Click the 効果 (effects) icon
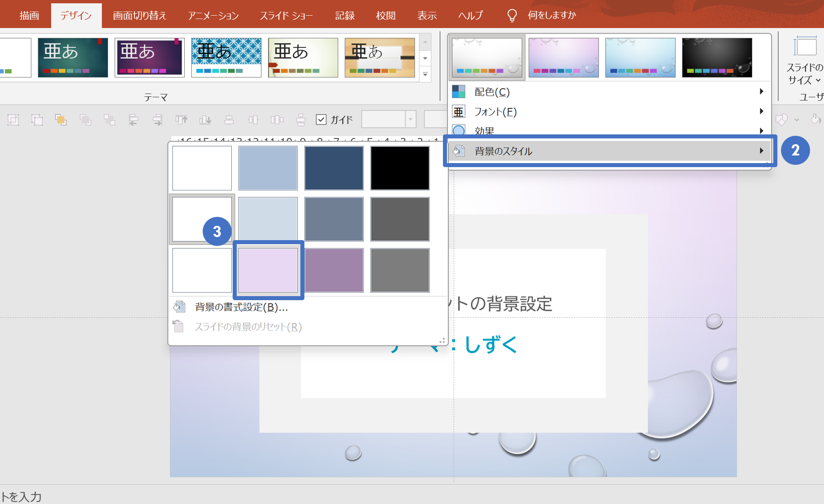Screen dimensions: 824x504 click(x=459, y=130)
